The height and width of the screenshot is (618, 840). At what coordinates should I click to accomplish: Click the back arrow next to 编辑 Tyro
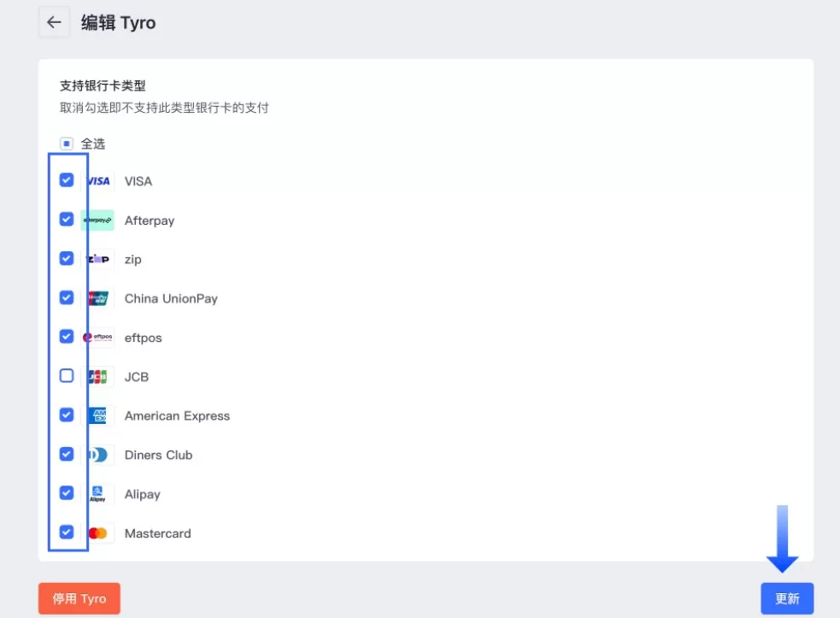click(54, 22)
